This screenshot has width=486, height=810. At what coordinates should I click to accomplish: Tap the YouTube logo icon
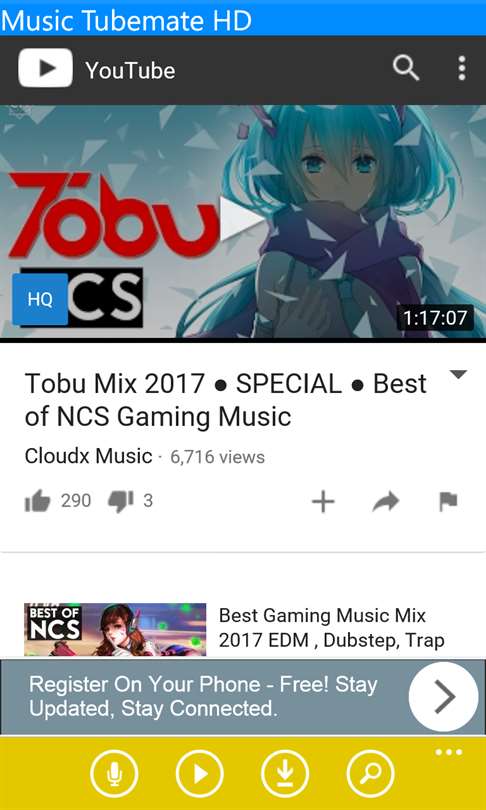coord(45,68)
